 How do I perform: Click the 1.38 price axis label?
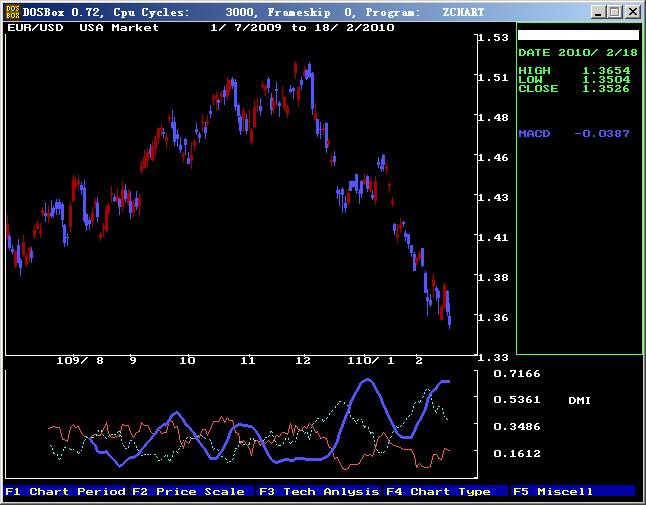click(x=493, y=277)
